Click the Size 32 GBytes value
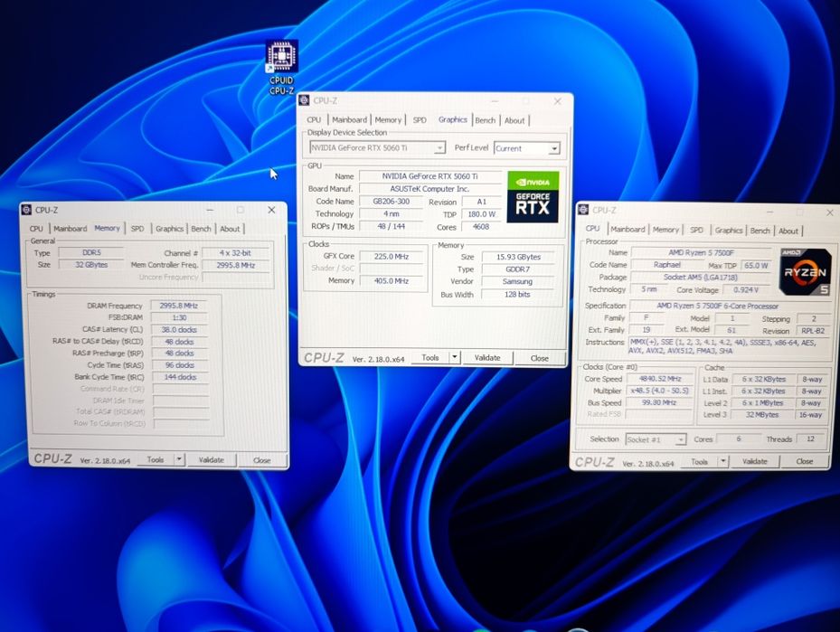This screenshot has width=840, height=632. (x=91, y=265)
